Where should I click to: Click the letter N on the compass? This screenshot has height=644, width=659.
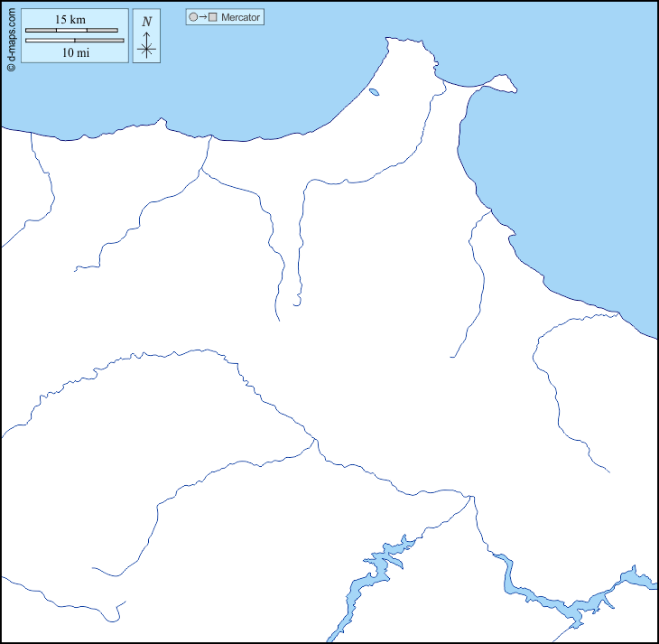146,21
